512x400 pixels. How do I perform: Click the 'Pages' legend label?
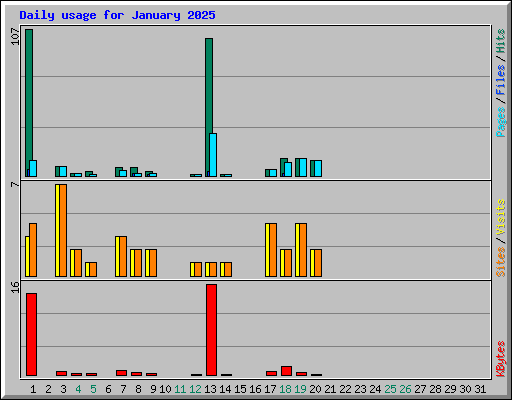point(501,122)
